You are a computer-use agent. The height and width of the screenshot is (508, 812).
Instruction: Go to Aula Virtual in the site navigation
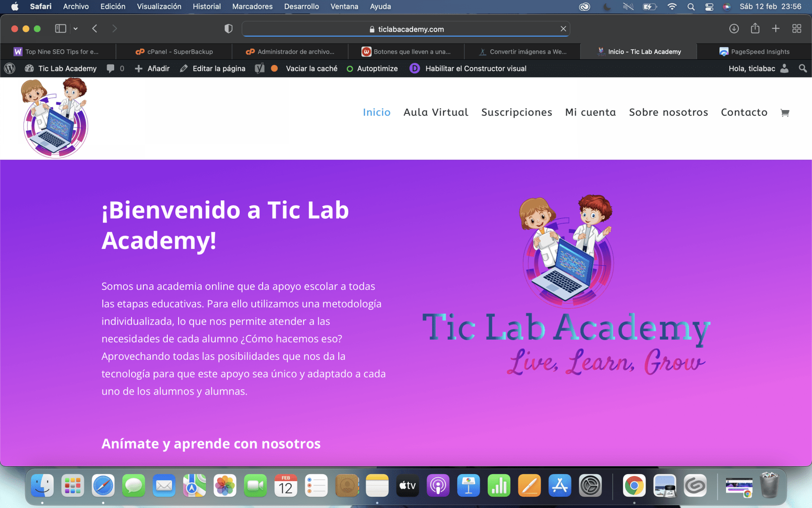[436, 112]
